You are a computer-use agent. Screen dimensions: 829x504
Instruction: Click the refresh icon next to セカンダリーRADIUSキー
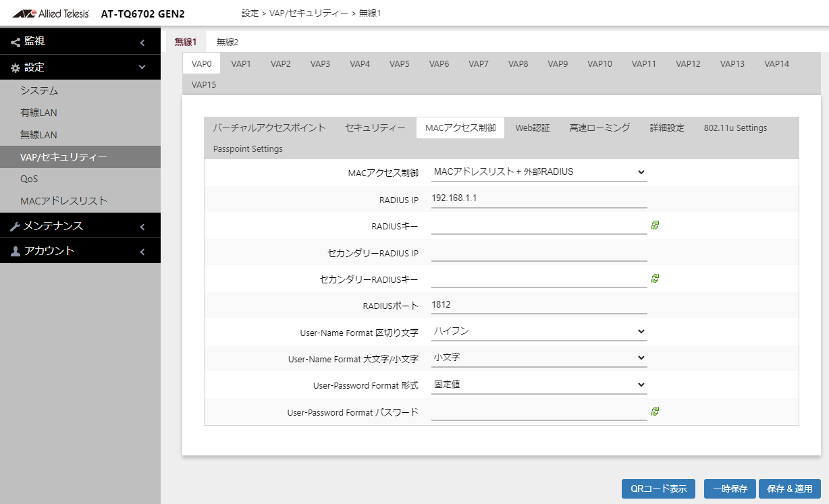pos(655,278)
